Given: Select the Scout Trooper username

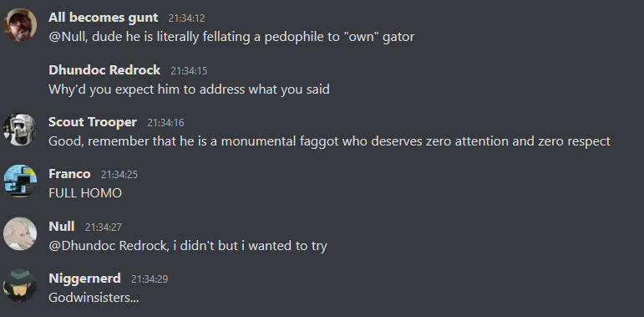Looking at the screenshot, I should click(x=93, y=122).
